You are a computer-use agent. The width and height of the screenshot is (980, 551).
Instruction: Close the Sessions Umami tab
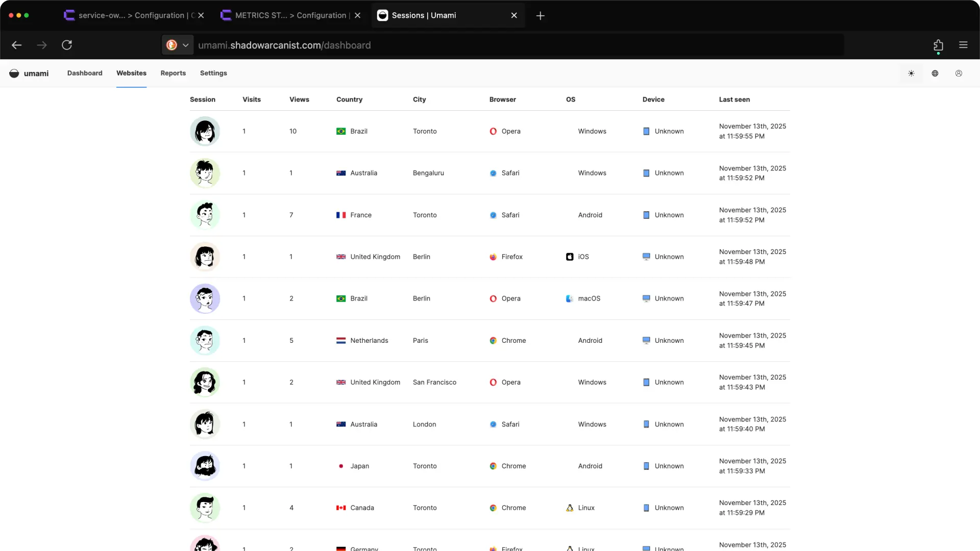coord(514,16)
